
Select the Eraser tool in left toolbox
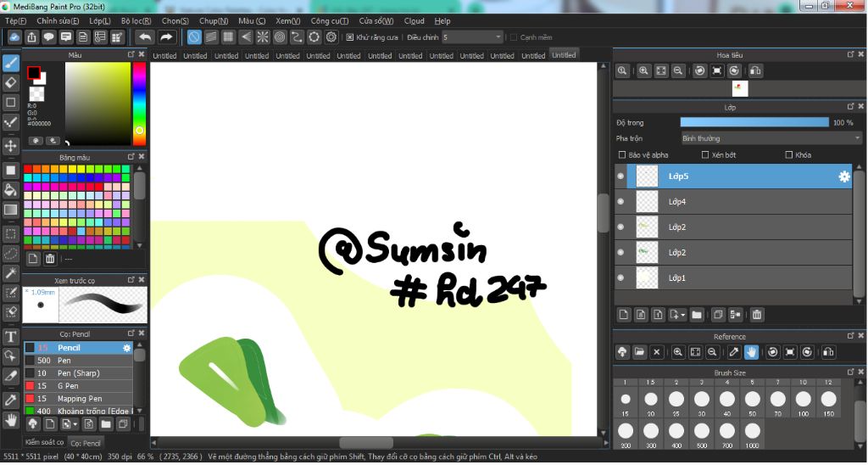tap(10, 82)
